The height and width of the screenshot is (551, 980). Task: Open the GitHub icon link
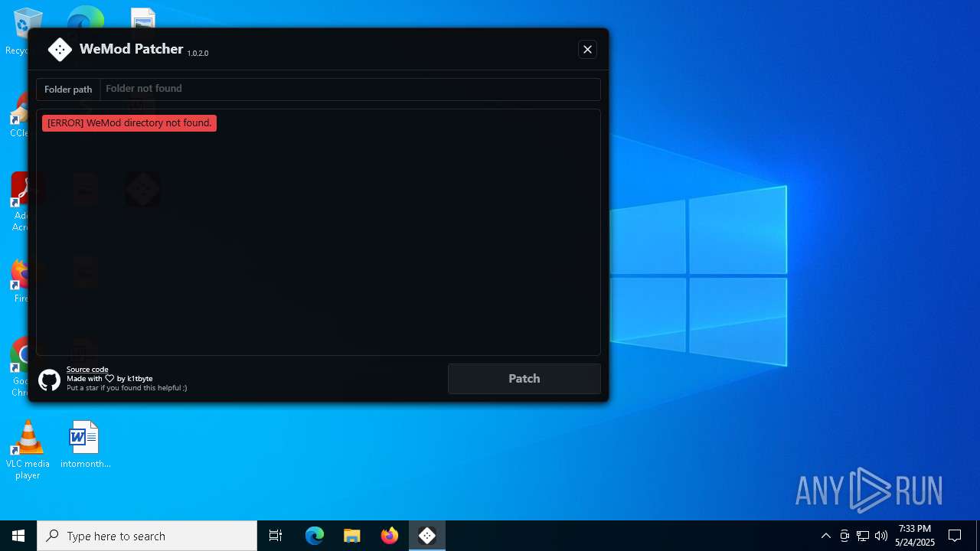pyautogui.click(x=49, y=380)
